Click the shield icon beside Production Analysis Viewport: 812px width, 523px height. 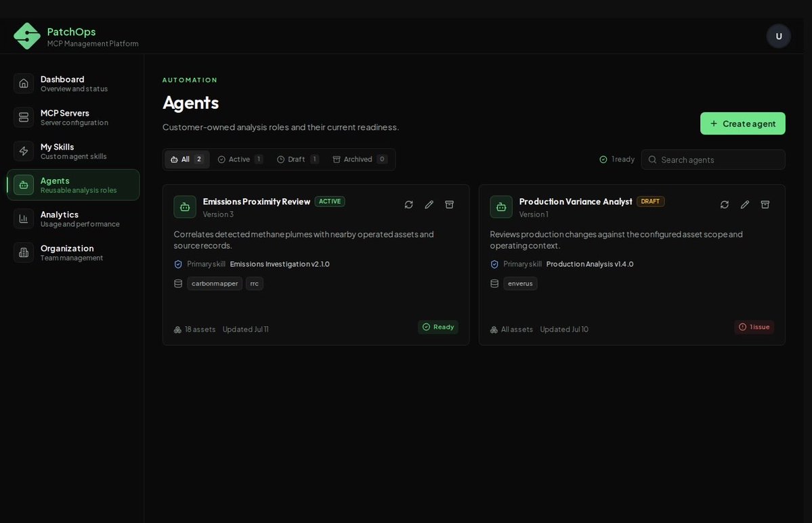(494, 265)
